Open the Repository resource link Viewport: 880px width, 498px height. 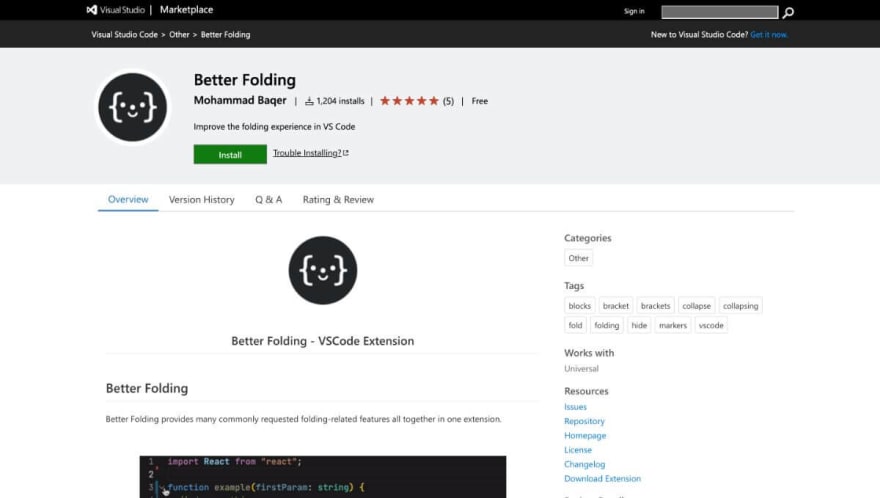click(x=584, y=421)
